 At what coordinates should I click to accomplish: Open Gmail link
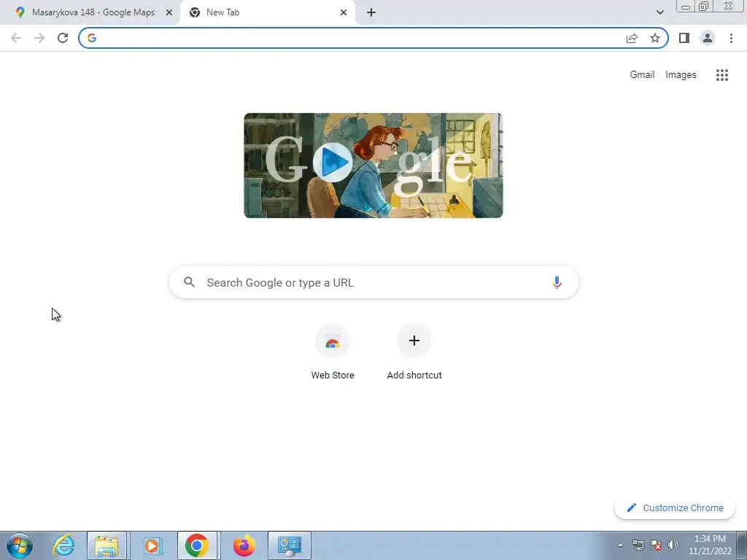pyautogui.click(x=642, y=75)
